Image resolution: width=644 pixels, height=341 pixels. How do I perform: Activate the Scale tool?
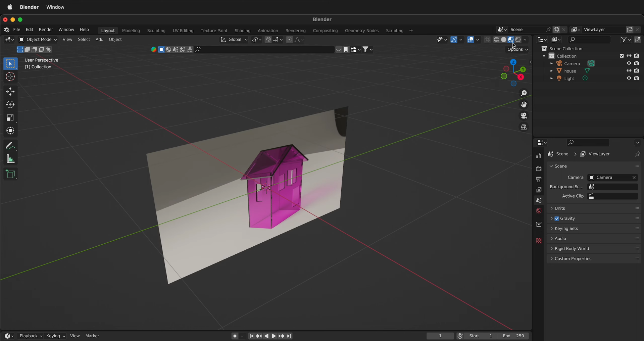point(10,118)
